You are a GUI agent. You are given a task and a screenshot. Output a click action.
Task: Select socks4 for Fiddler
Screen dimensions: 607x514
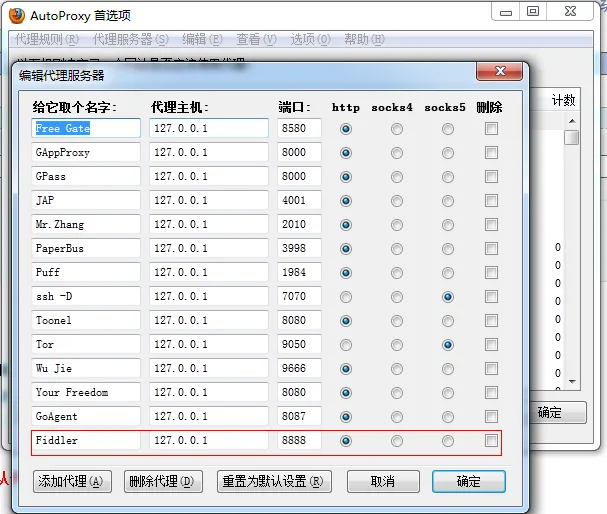click(x=397, y=441)
